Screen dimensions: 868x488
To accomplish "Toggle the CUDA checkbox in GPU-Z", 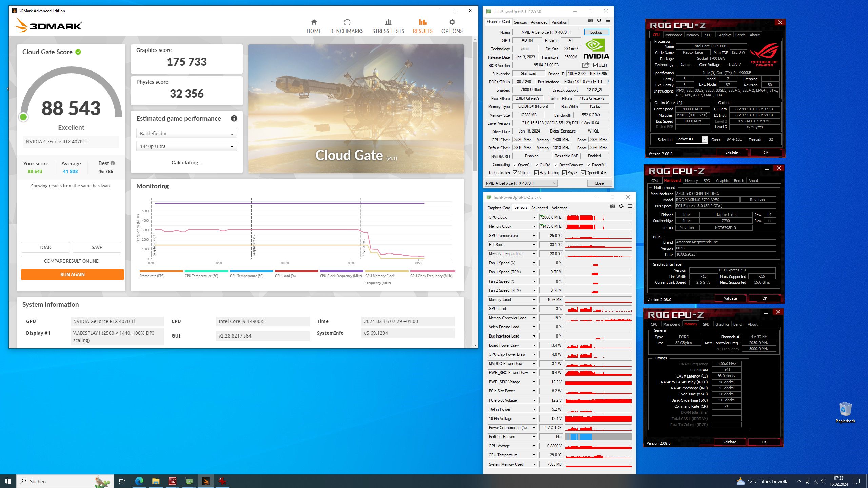I will tap(537, 165).
